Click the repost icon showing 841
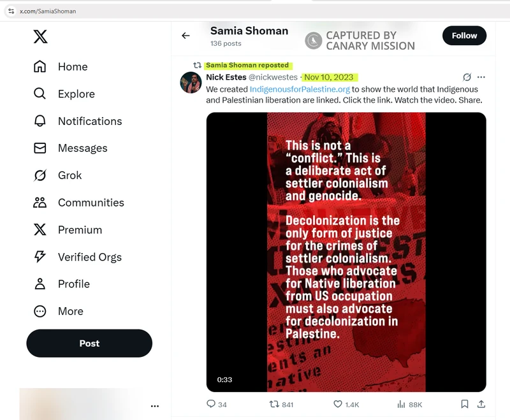 click(274, 404)
